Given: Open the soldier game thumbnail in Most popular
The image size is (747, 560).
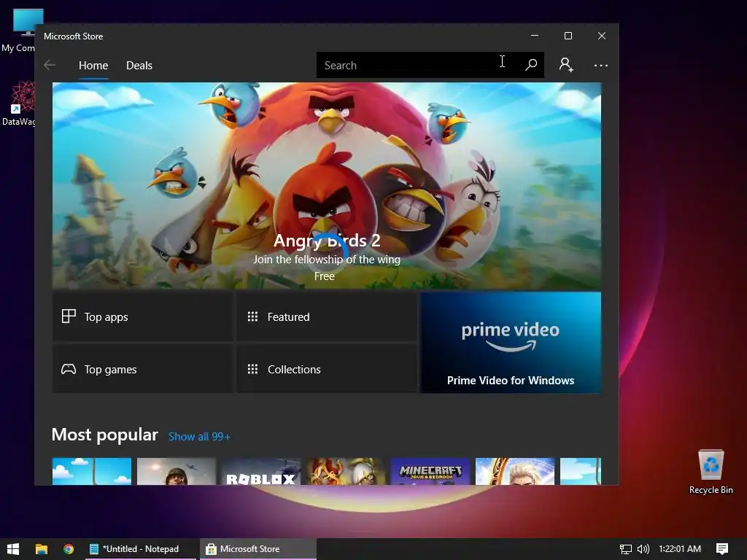Looking at the screenshot, I should tap(177, 472).
